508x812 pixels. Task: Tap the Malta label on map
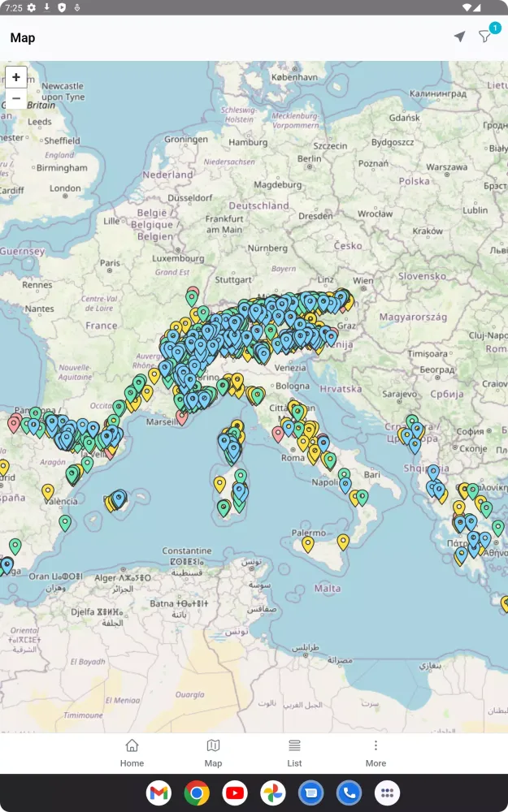coord(328,588)
